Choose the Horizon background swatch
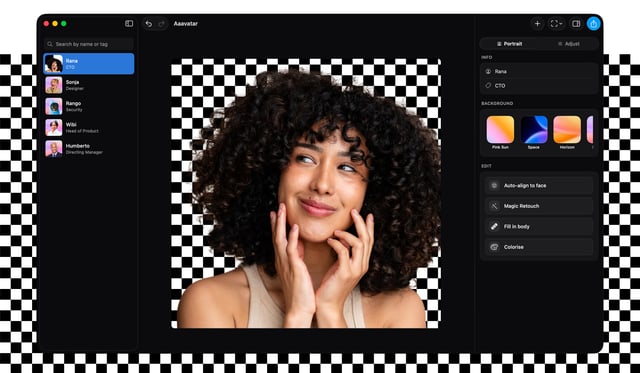Screen dimensions: 640x373 coord(567,130)
